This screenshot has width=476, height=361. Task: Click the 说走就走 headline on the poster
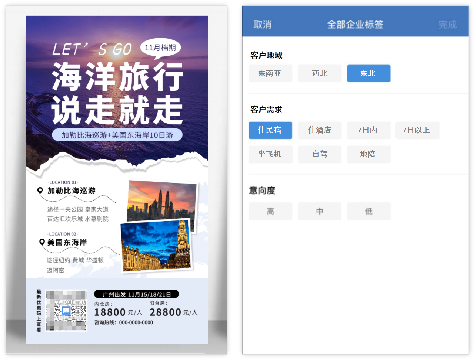point(117,109)
